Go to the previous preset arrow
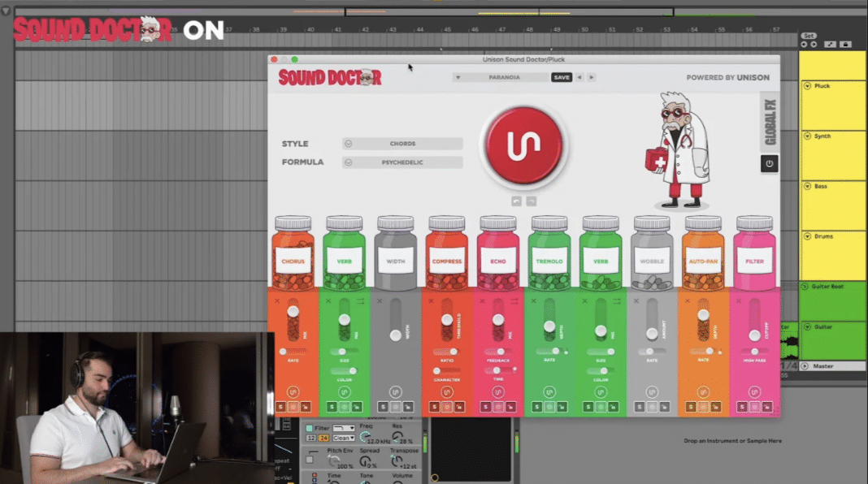Image resolution: width=868 pixels, height=484 pixels. 579,77
